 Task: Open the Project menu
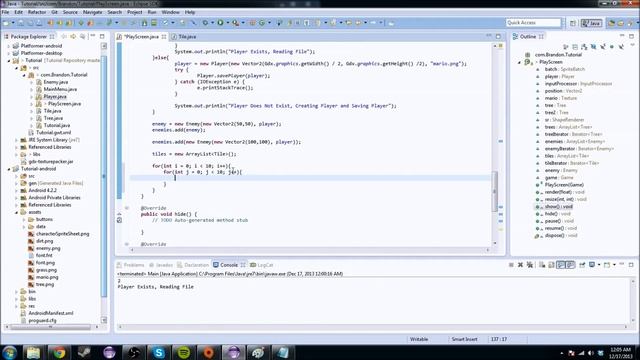[134, 12]
